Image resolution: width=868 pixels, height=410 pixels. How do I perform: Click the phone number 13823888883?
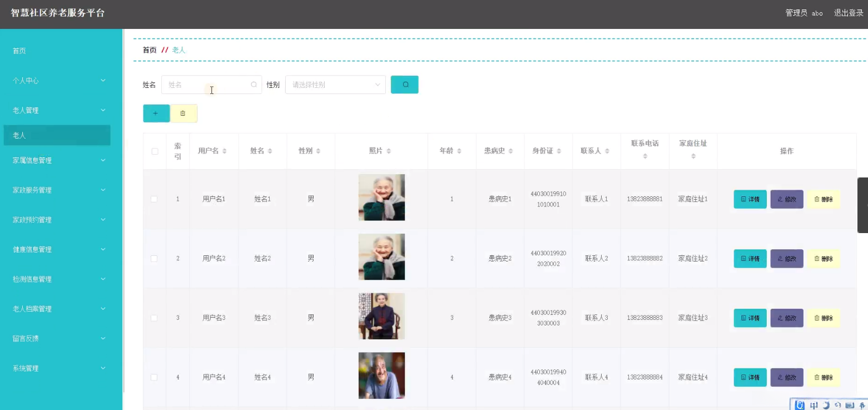pos(644,318)
